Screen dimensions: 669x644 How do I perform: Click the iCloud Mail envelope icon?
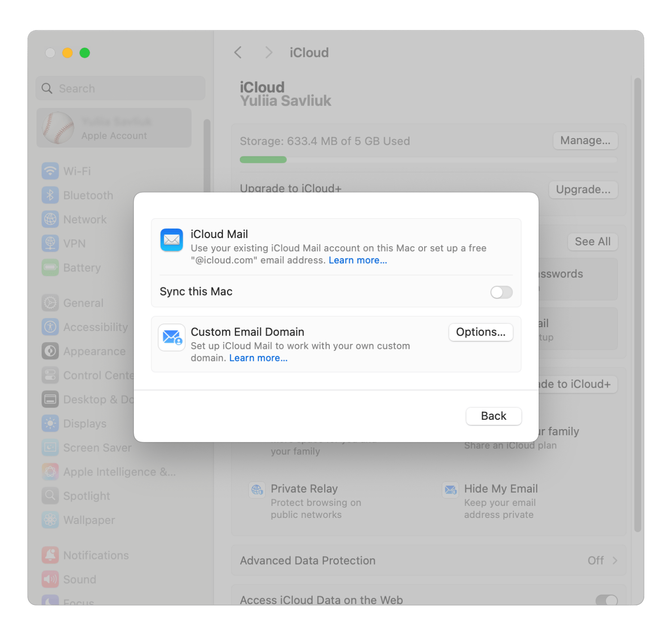click(x=172, y=240)
